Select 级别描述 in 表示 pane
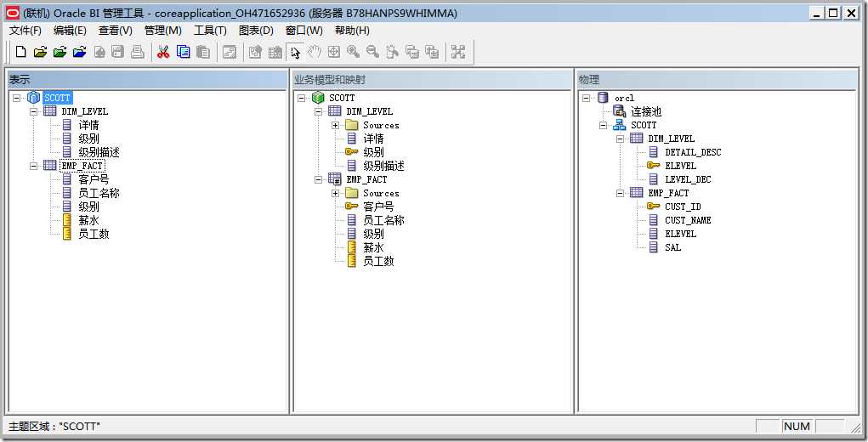This screenshot has width=868, height=442. (99, 152)
